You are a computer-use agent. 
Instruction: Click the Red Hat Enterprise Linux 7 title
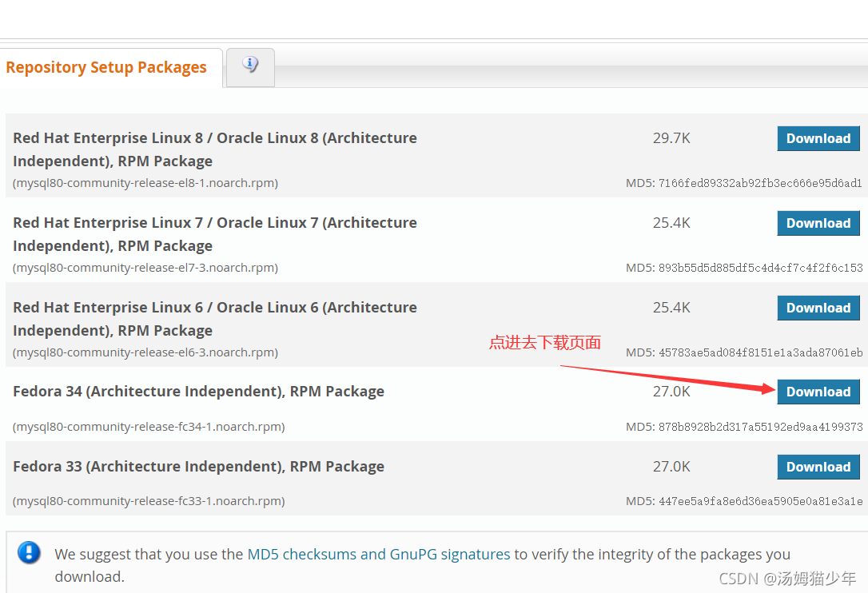[x=215, y=234]
